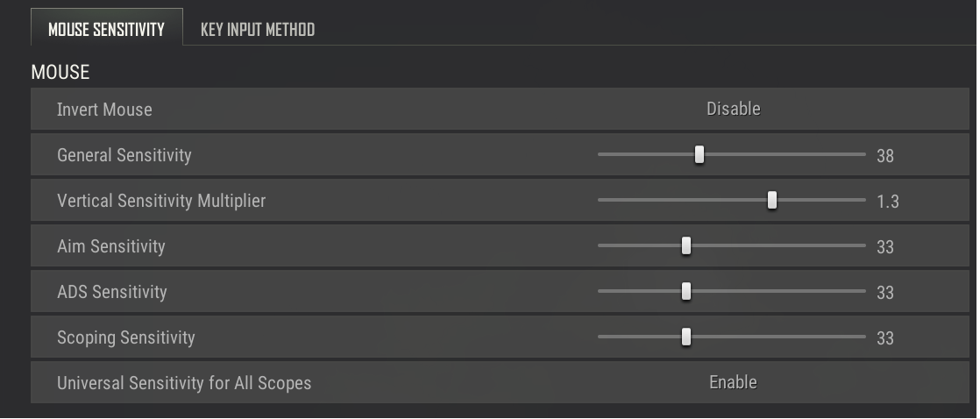Click the Scoping Sensitivity value 33
The width and height of the screenshot is (980, 419).
tap(885, 338)
